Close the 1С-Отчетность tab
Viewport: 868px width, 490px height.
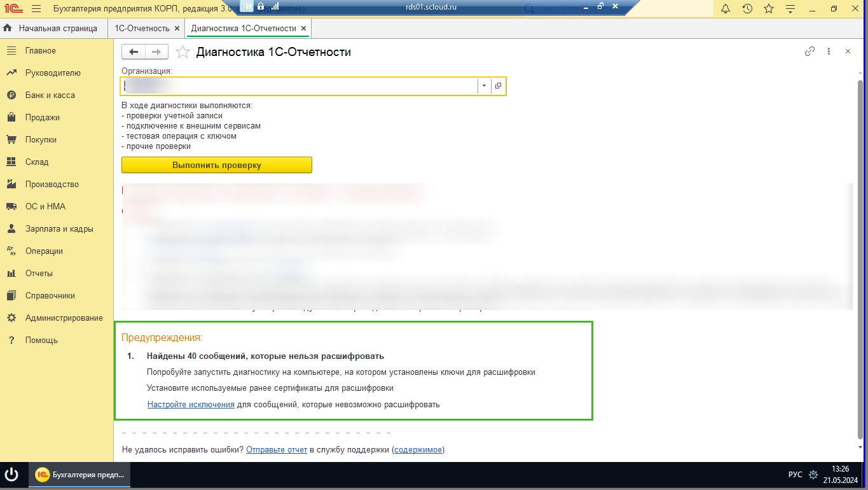(x=176, y=29)
